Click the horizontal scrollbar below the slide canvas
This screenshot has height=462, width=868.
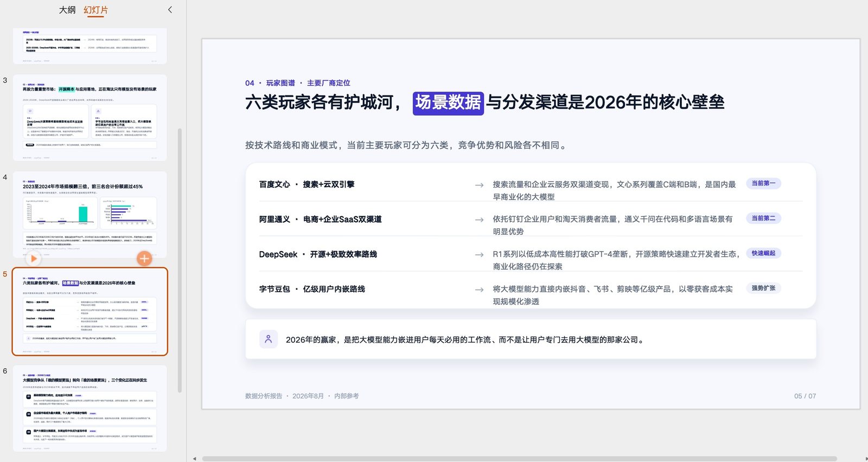pos(519,459)
